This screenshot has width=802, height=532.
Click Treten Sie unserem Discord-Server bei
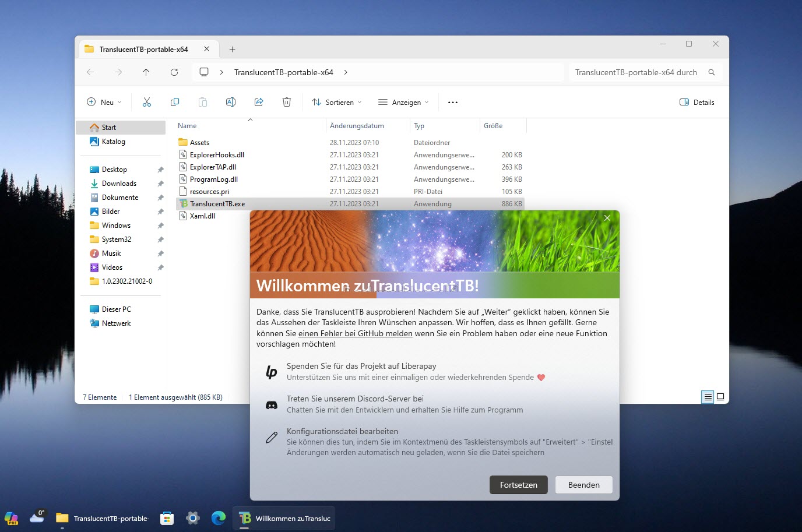355,399
